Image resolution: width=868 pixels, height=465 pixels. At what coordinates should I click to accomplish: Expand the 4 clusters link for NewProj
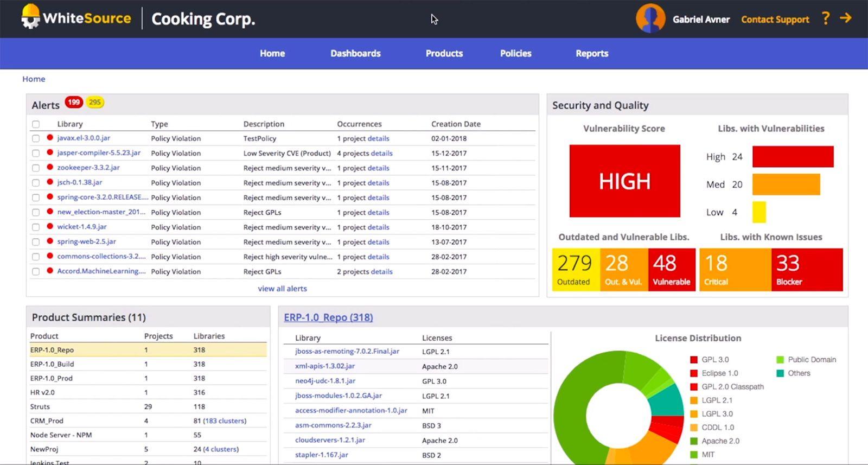tap(220, 449)
